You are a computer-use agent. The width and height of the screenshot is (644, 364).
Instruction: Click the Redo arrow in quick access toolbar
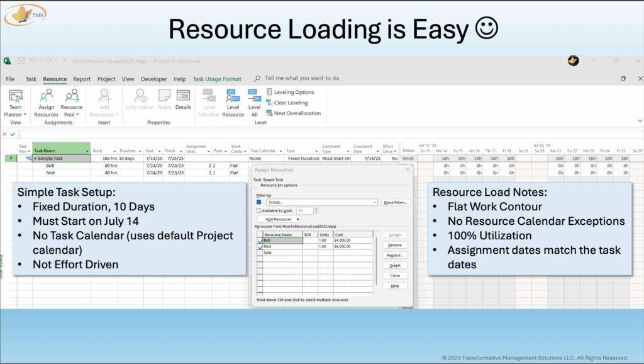[49, 61]
